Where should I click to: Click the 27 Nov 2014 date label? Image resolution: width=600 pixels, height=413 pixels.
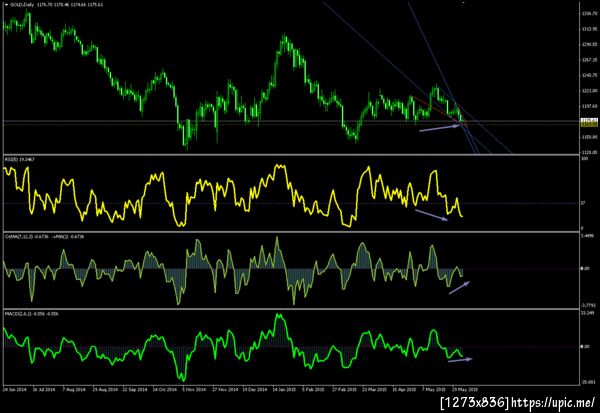[225, 390]
